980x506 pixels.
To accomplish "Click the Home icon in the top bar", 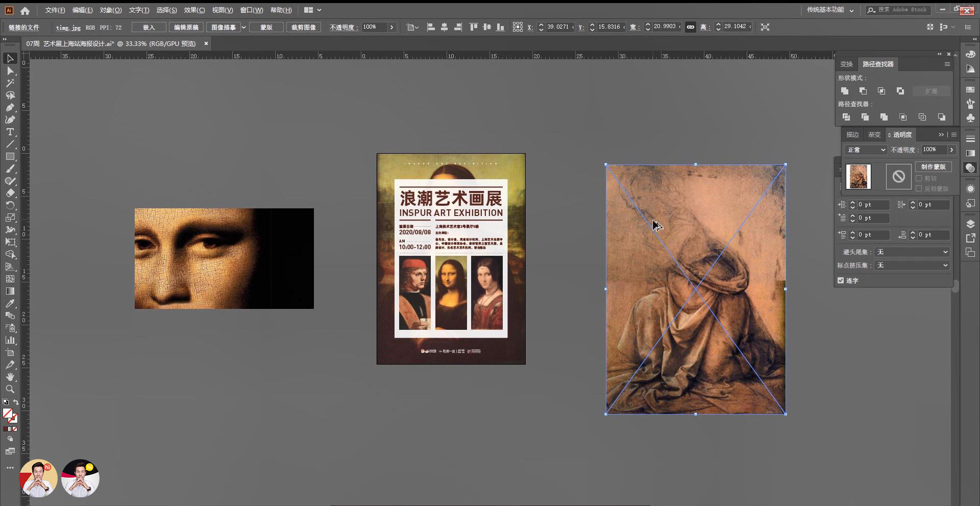I will 25,10.
